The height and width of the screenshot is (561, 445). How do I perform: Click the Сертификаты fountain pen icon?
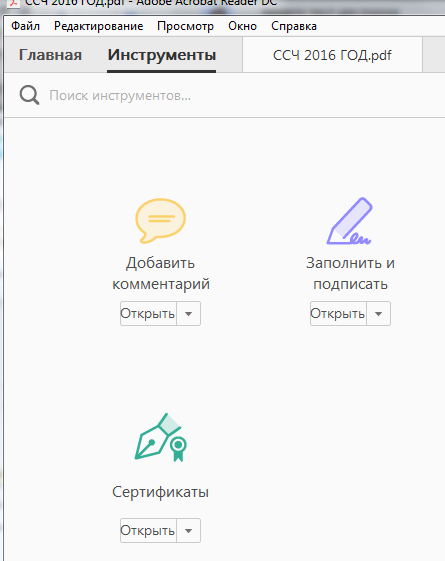(161, 437)
